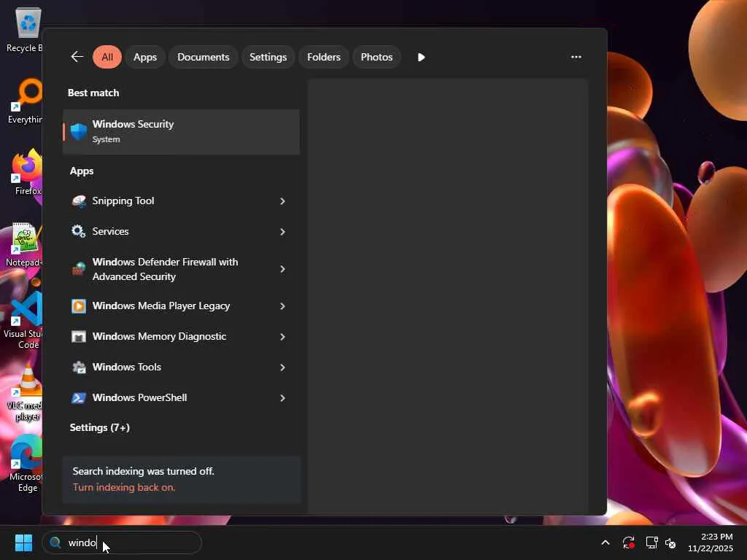Viewport: 747px width, 560px height.
Task: Open the Windows Security shield icon
Action: point(79,131)
